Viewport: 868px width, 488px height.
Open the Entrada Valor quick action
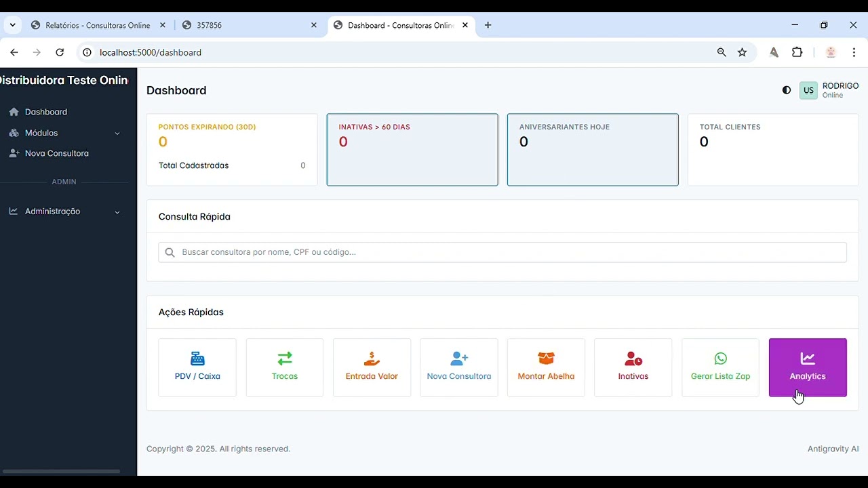pos(372,367)
